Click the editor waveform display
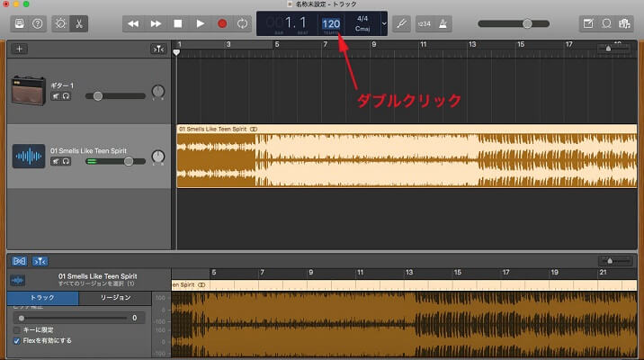Screen dimensions: 644x360 click(x=405, y=324)
